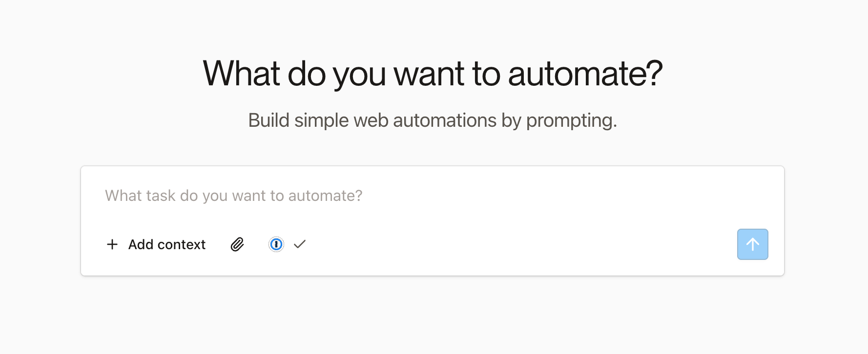
Task: Open the 1Password credentials icon
Action: [276, 244]
